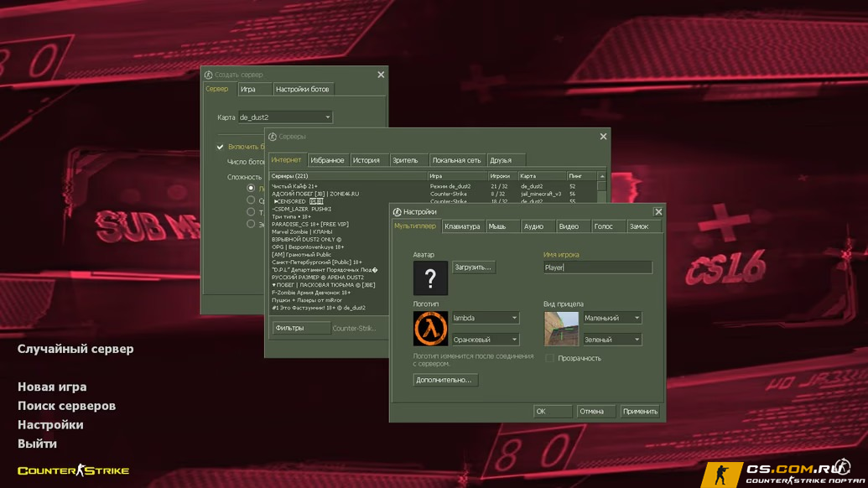
Task: Open the Зеленый crosshair color dropdown
Action: point(612,339)
